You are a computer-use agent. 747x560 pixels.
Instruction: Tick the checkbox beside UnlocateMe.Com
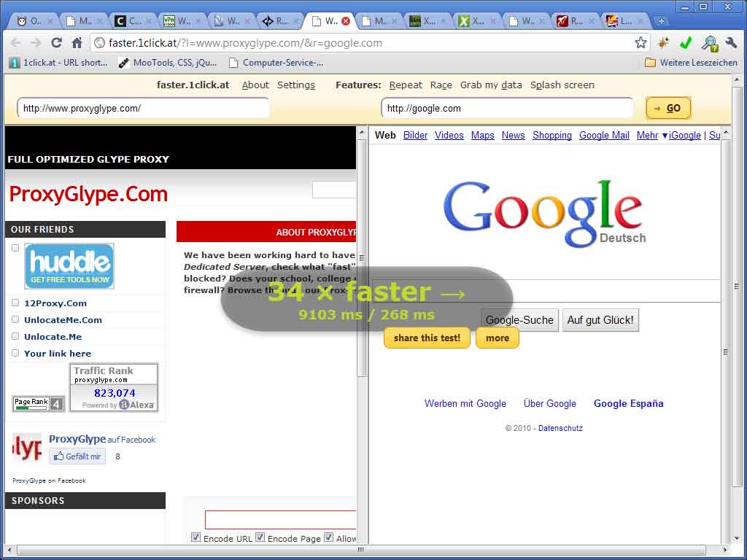tap(15, 319)
